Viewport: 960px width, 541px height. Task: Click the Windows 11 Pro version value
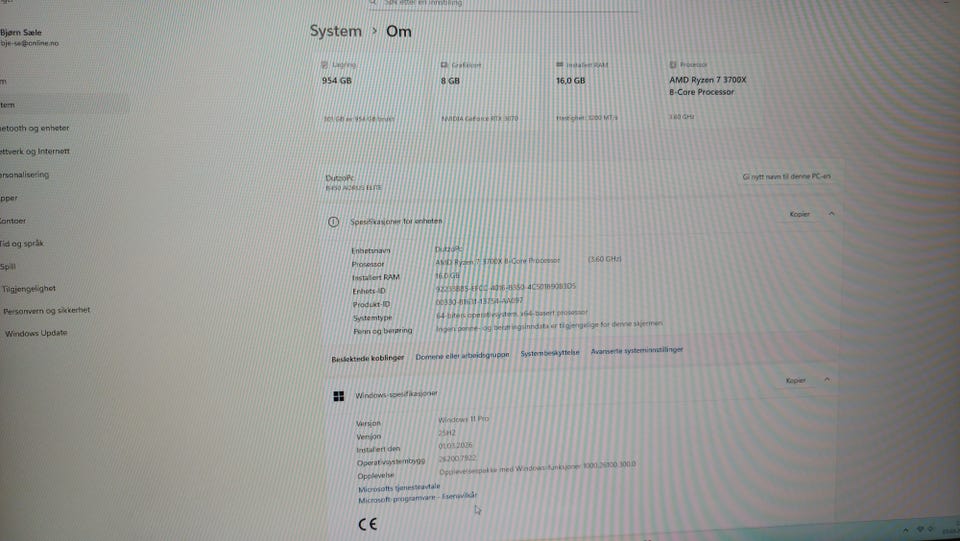(x=463, y=419)
